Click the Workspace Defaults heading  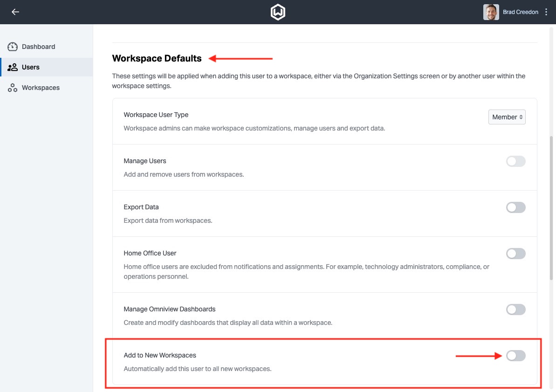(157, 58)
